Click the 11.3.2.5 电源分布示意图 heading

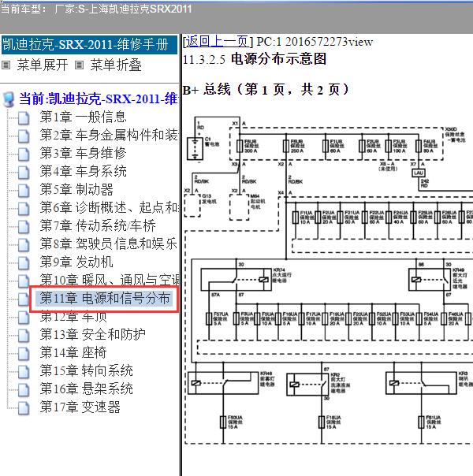[x=255, y=59]
